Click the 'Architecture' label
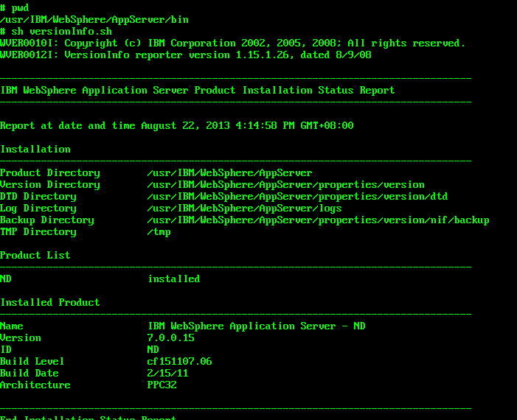Screen dimensions: 517x420 [x=35, y=385]
